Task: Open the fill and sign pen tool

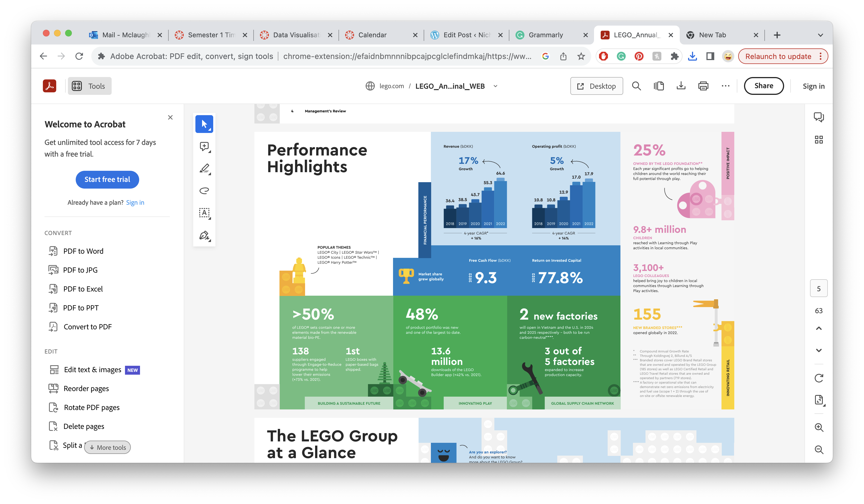Action: click(x=204, y=235)
